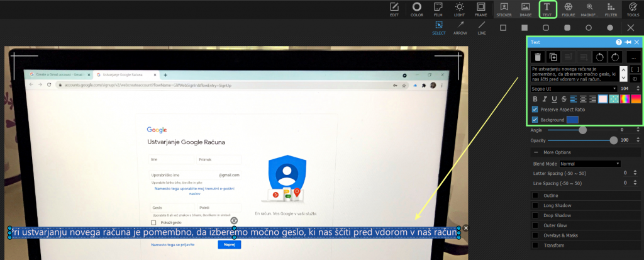Screen dimensions: 644x260
Task: Open the blue Background color swatch
Action: pyautogui.click(x=572, y=120)
